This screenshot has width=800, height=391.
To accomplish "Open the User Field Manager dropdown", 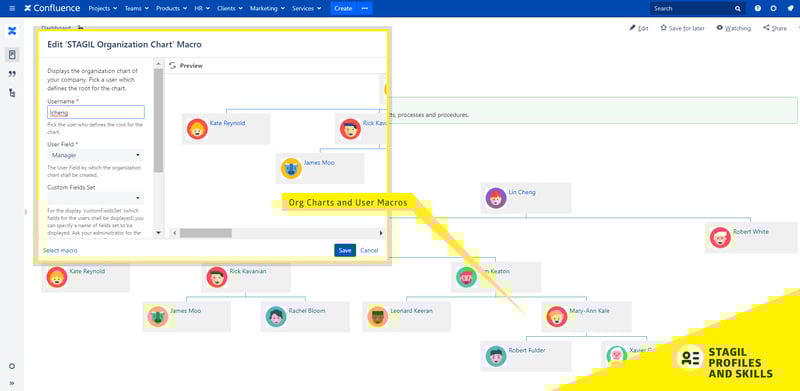I will [x=96, y=155].
